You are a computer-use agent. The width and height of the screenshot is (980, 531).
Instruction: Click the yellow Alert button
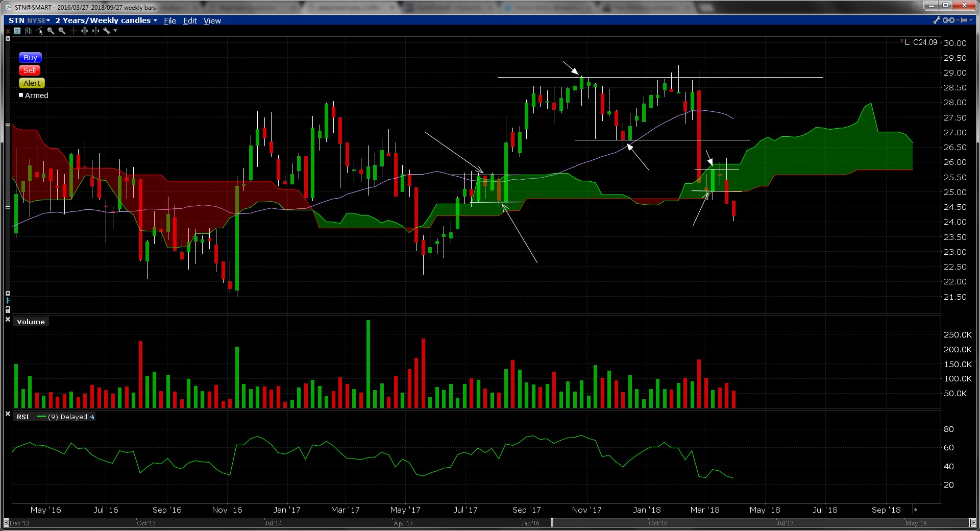32,83
